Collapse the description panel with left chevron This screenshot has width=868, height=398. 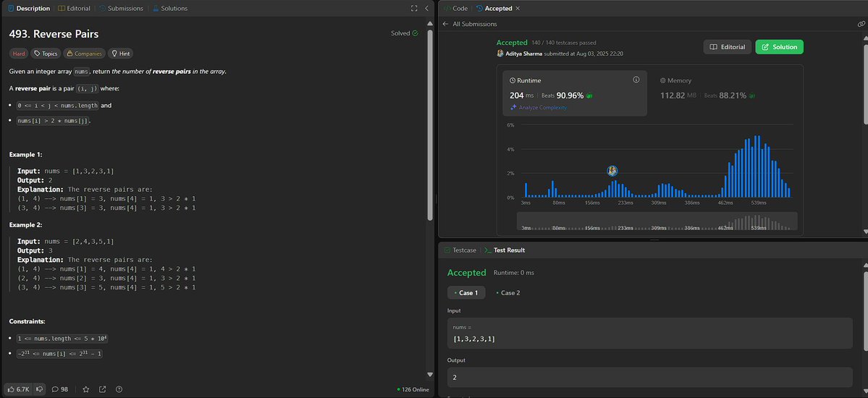[x=427, y=8]
